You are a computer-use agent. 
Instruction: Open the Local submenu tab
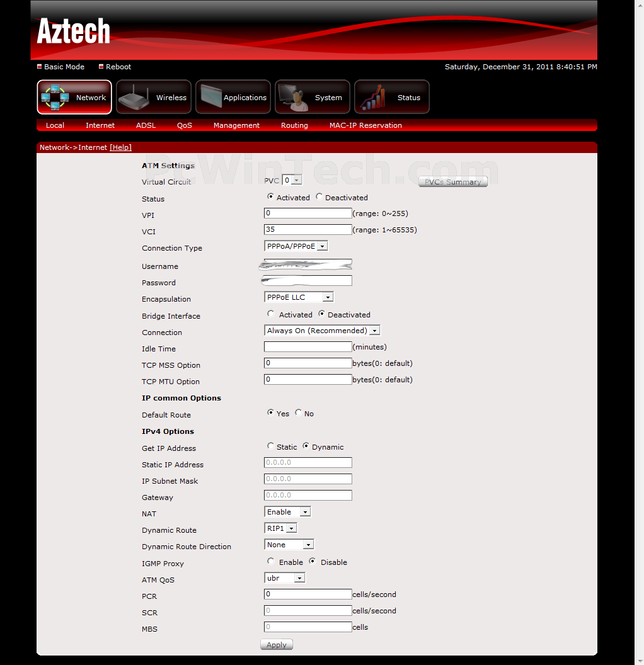[x=55, y=125]
